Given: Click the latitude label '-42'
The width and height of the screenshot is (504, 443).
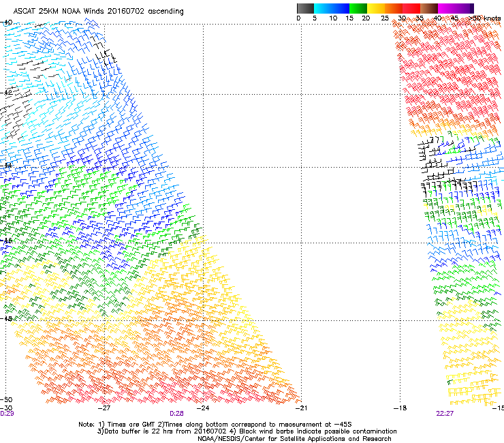Looking at the screenshot, I should pyautogui.click(x=6, y=92).
